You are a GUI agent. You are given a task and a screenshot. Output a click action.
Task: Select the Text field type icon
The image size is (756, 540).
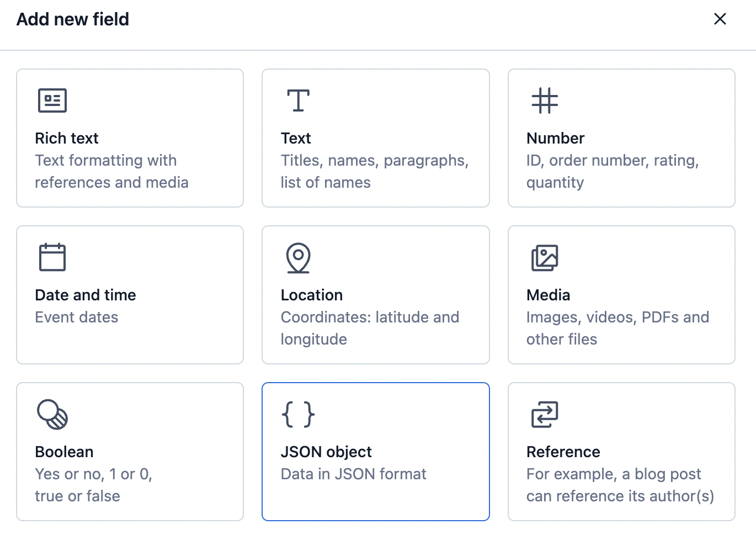coord(297,100)
